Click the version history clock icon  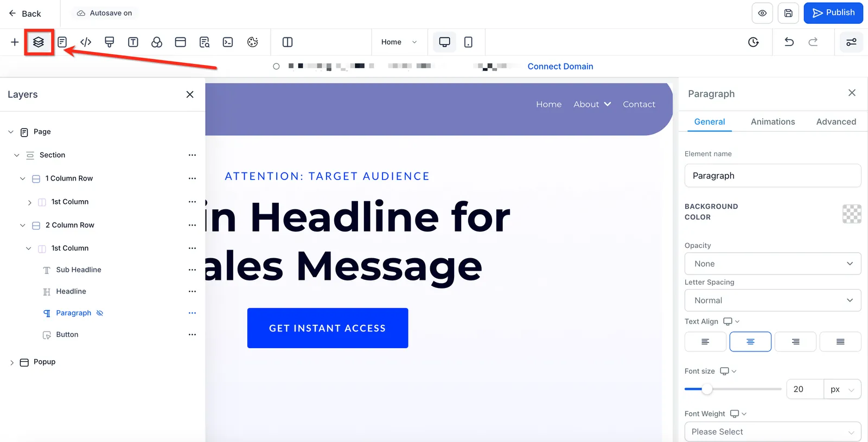(754, 42)
